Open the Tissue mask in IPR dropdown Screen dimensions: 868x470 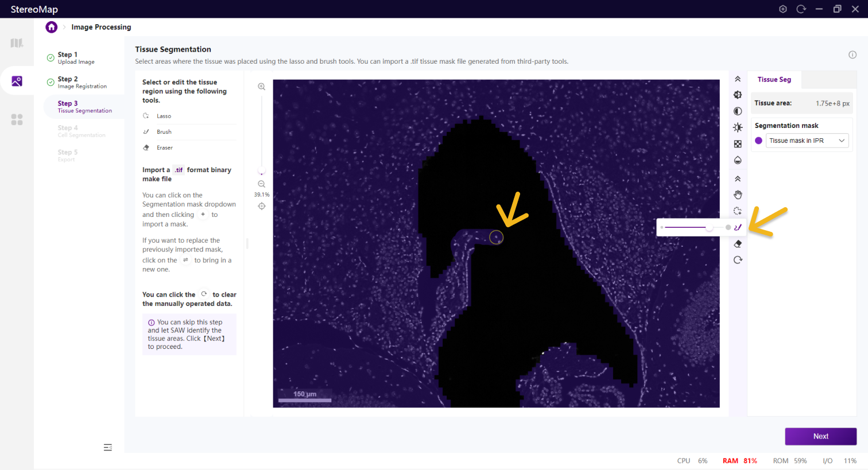click(807, 141)
